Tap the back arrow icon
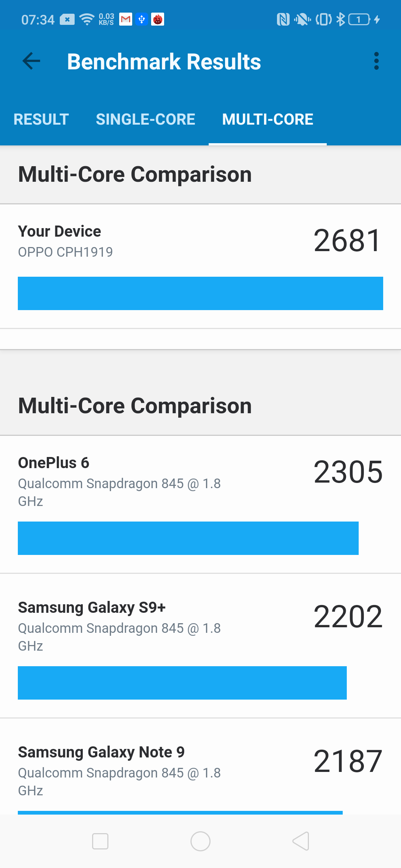The width and height of the screenshot is (401, 868). [x=31, y=61]
